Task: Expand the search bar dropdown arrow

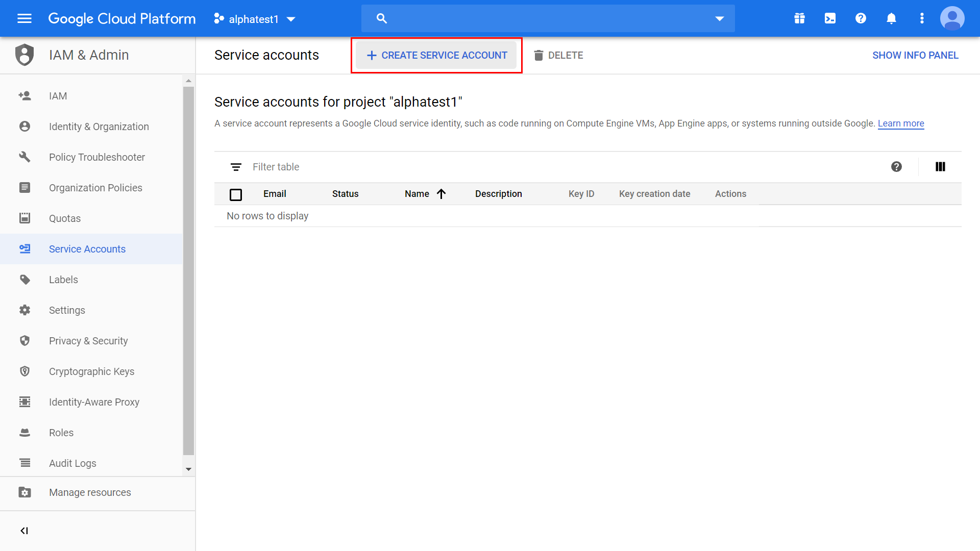Action: pos(719,19)
